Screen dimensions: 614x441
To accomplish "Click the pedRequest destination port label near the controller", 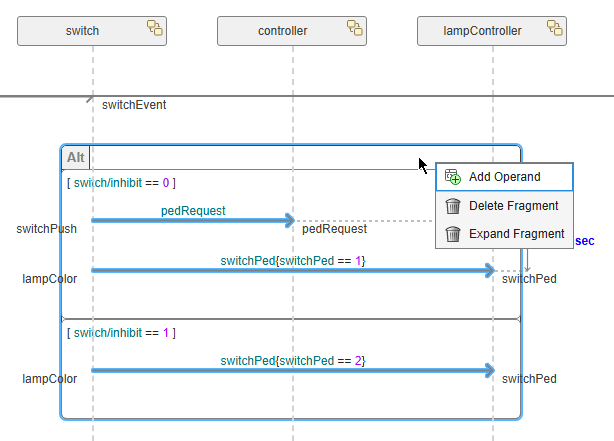I will coord(334,229).
